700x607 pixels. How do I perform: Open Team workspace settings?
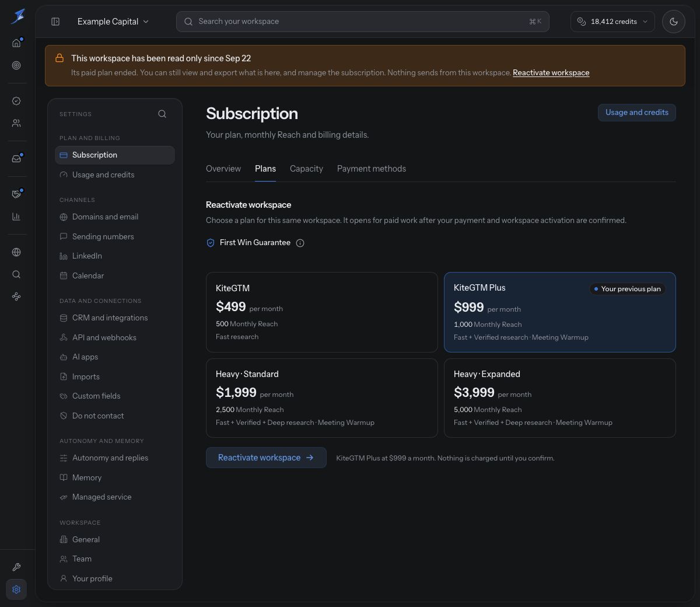(x=115, y=559)
